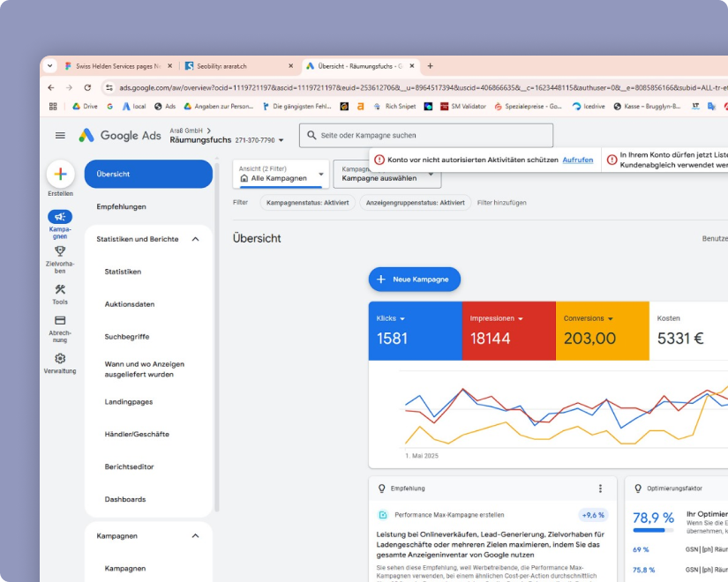The width and height of the screenshot is (728, 582).
Task: Open the account switcher dropdown arrow
Action: [x=281, y=140]
